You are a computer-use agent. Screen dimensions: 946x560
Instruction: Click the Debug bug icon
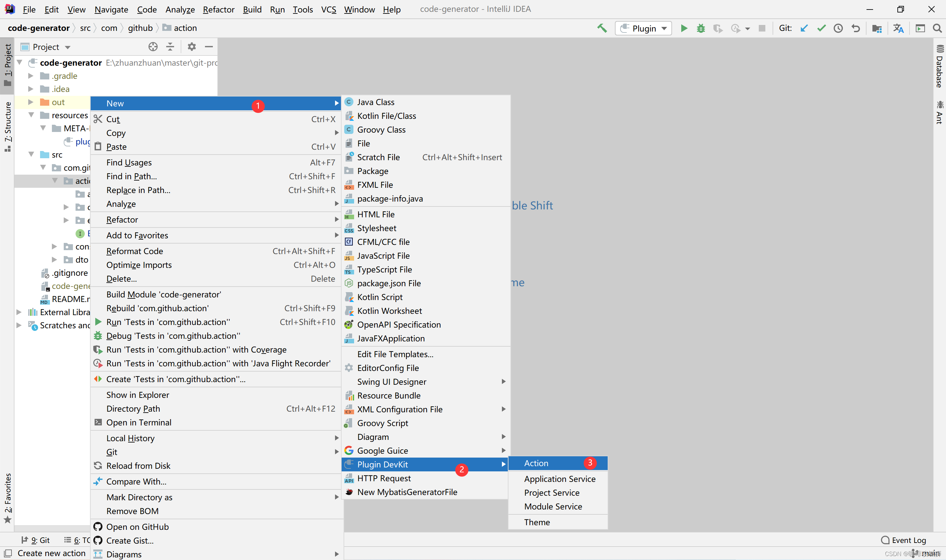701,28
